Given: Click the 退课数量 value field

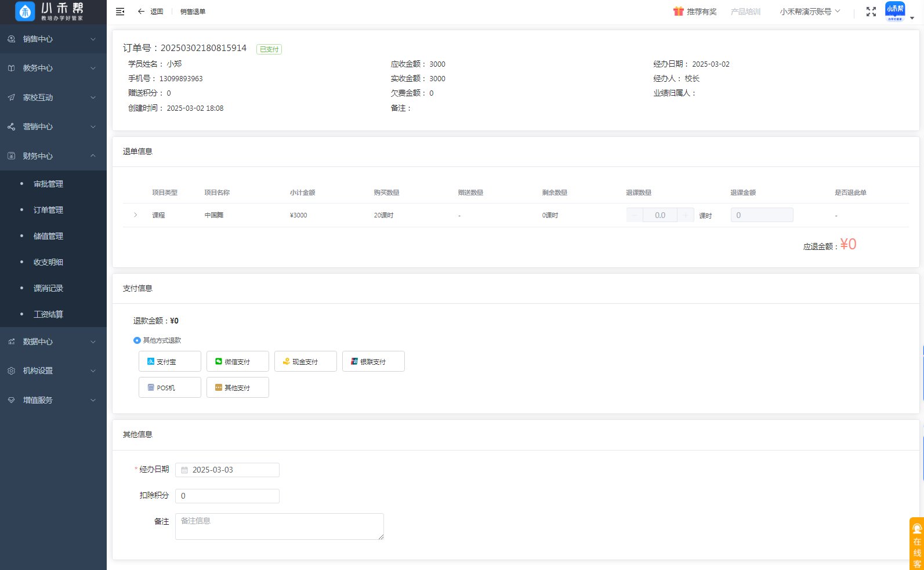Looking at the screenshot, I should [x=660, y=215].
